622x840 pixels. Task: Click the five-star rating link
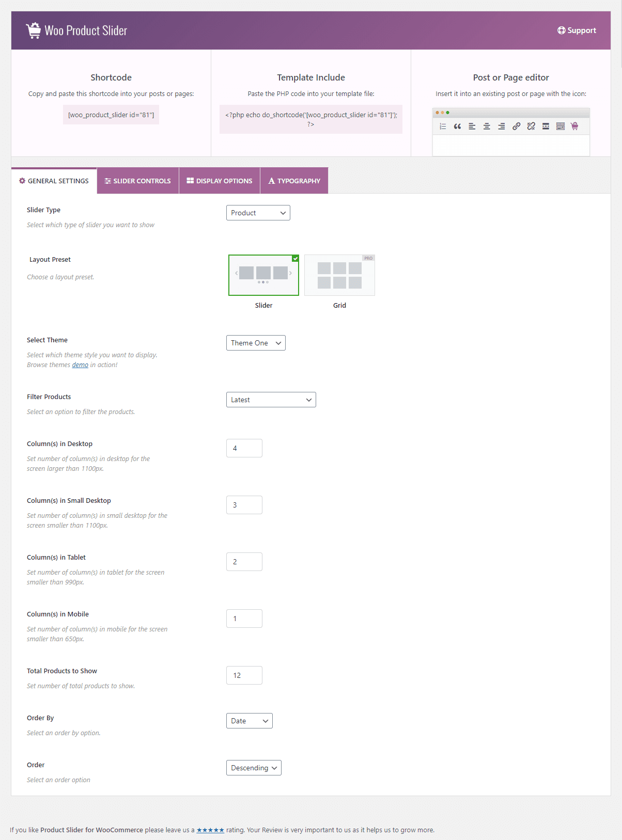click(210, 830)
